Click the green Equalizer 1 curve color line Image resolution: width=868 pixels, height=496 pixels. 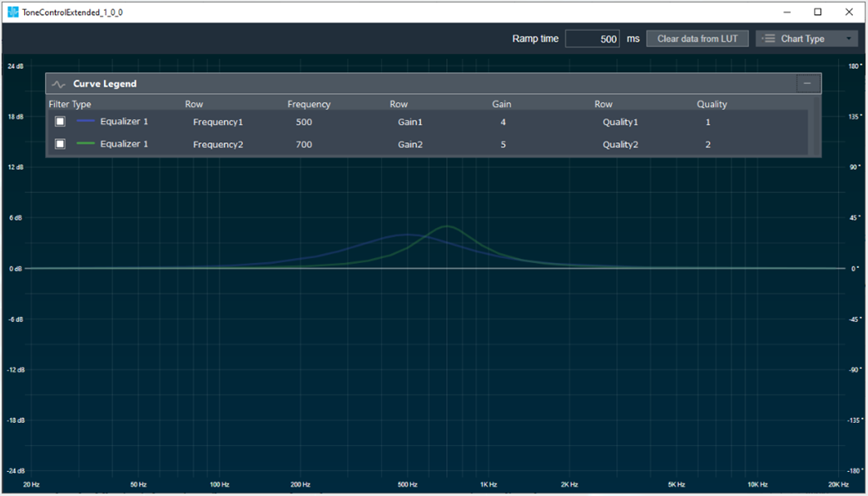point(85,143)
